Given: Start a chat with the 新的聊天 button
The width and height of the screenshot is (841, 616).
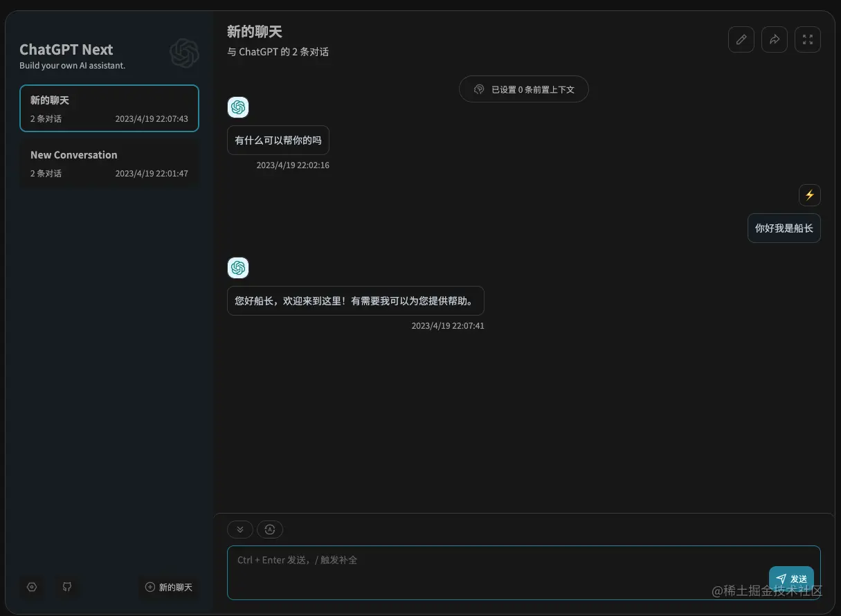Looking at the screenshot, I should click(x=169, y=587).
